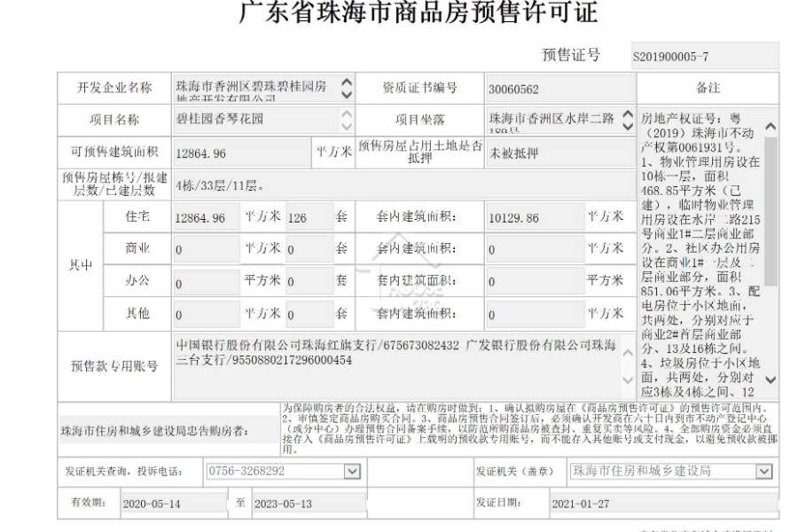Viewport: 798px width, 532px height.
Task: Click the 预售款专用账号 label
Action: click(x=114, y=365)
